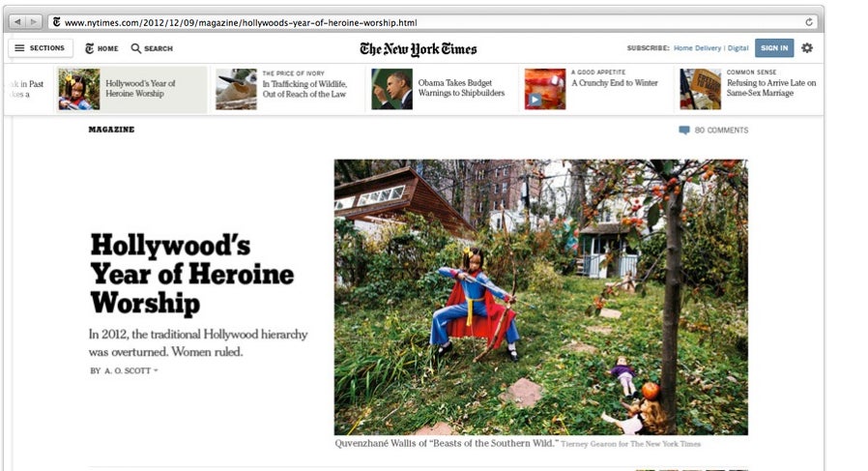
Task: Open the Magazine section label
Action: tap(111, 130)
